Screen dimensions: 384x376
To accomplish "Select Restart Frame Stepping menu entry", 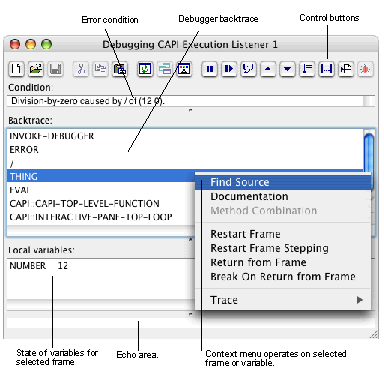I will pyautogui.click(x=283, y=248).
